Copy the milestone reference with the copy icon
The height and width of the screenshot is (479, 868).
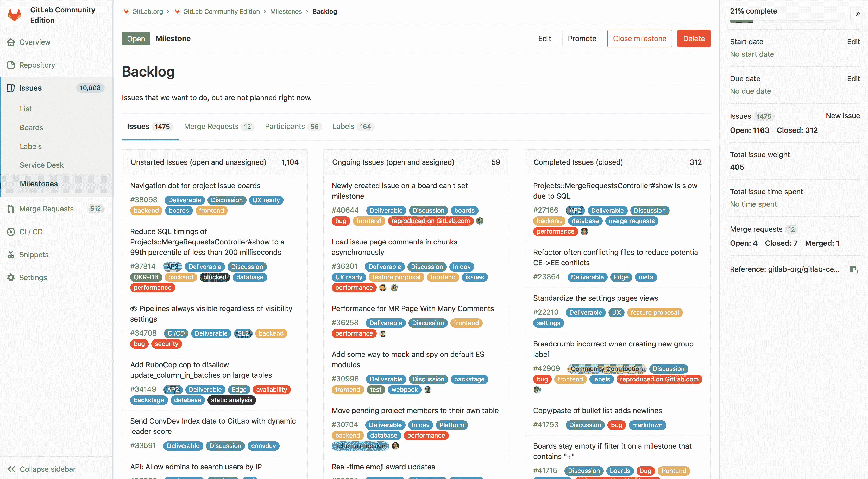coord(853,269)
